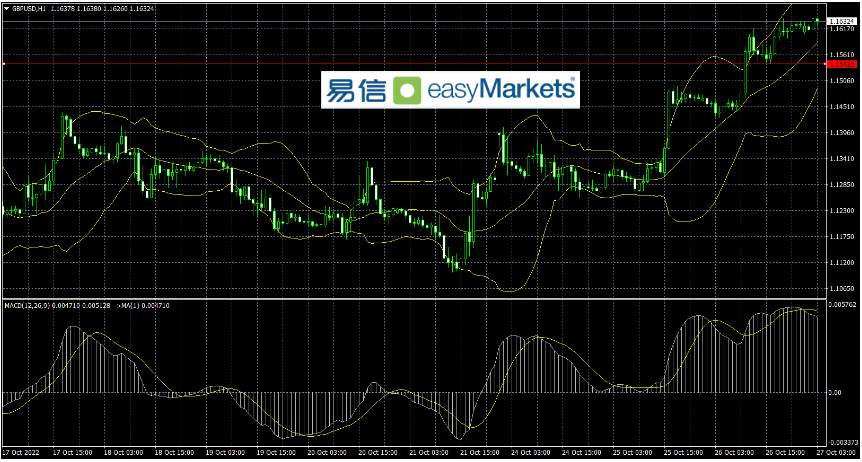
Task: Click the 17 Oct 2022 date label
Action: (20, 452)
